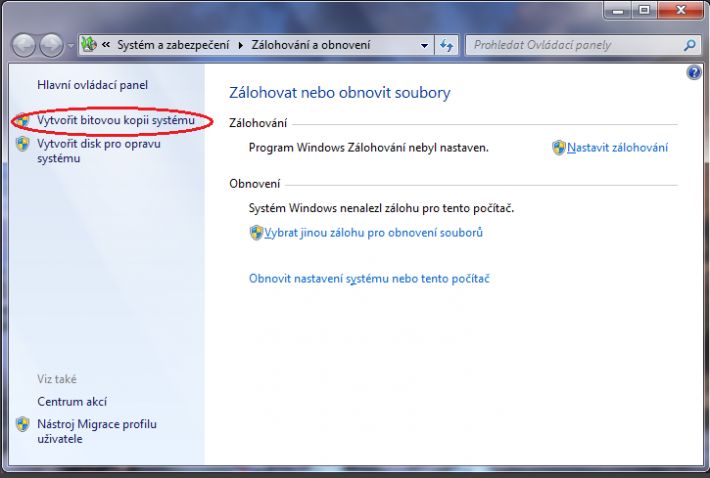Open Obnovit nastavení systému nebo tento počítač
Screen dimensions: 710x478
(x=369, y=278)
